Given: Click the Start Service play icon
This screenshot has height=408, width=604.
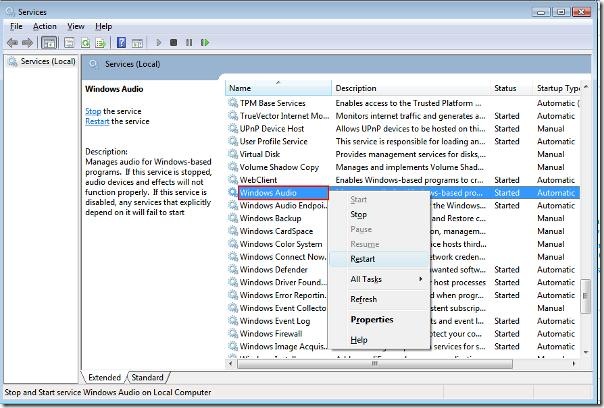Looking at the screenshot, I should point(158,42).
